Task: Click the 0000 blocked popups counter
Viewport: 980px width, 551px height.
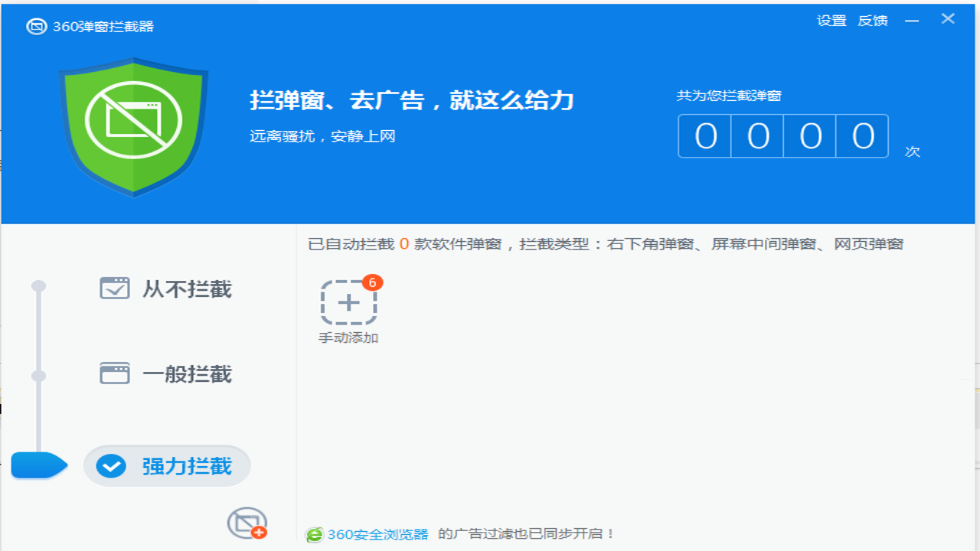Action: [783, 136]
